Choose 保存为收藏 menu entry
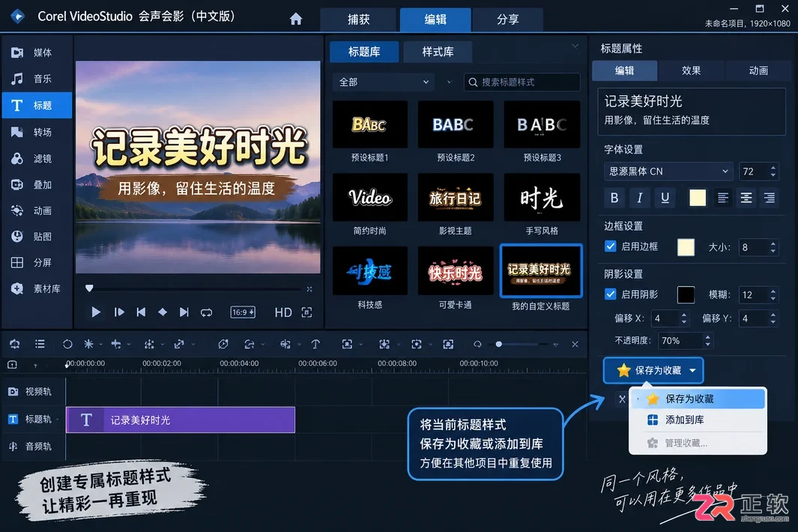This screenshot has height=532, width=798. click(x=698, y=399)
